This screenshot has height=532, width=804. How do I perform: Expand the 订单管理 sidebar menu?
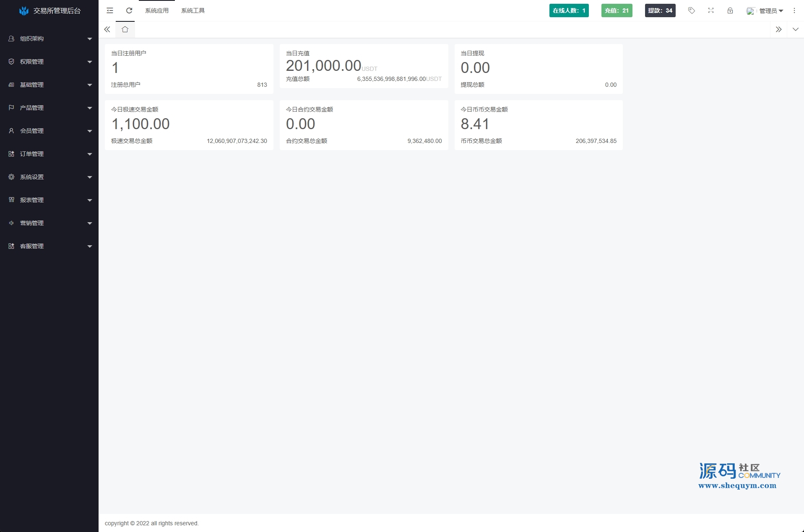tap(49, 154)
